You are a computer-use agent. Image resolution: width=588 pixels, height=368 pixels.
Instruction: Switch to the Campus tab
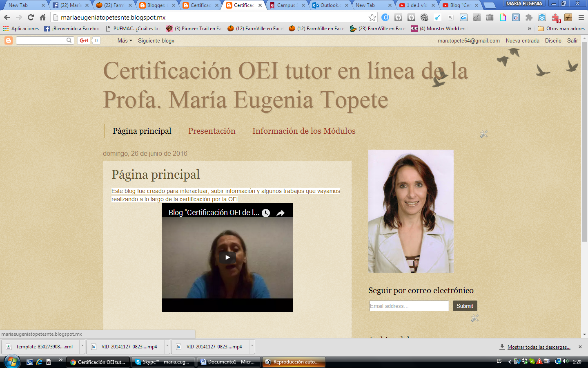(x=287, y=5)
